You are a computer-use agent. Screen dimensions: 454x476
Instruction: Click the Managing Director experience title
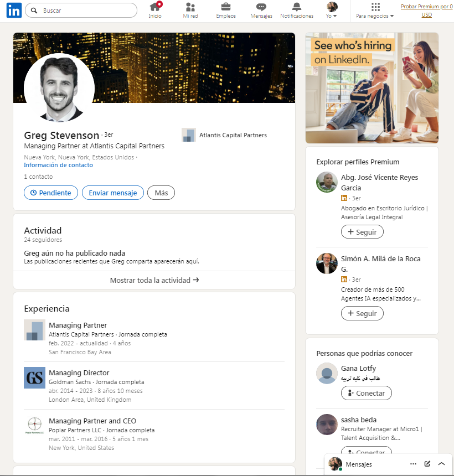click(x=79, y=373)
